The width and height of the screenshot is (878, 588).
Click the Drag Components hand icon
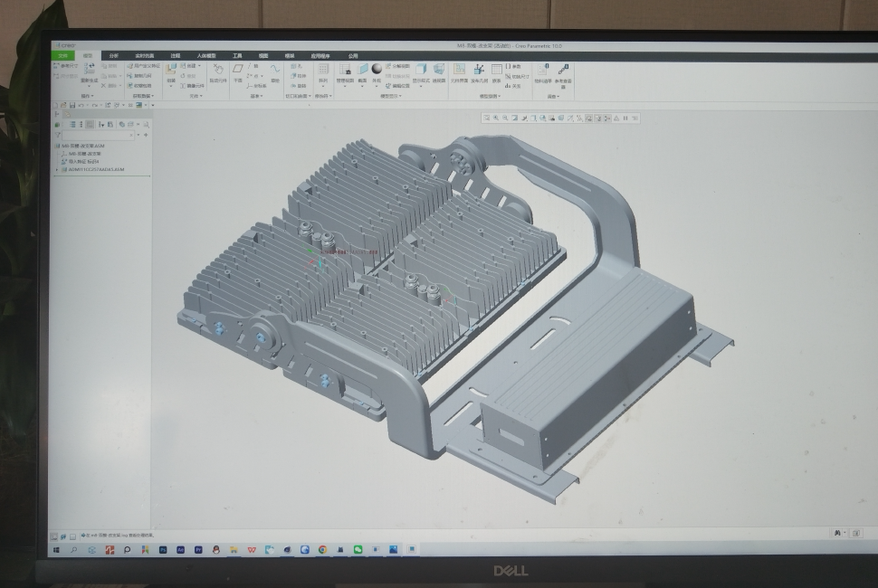[217, 71]
